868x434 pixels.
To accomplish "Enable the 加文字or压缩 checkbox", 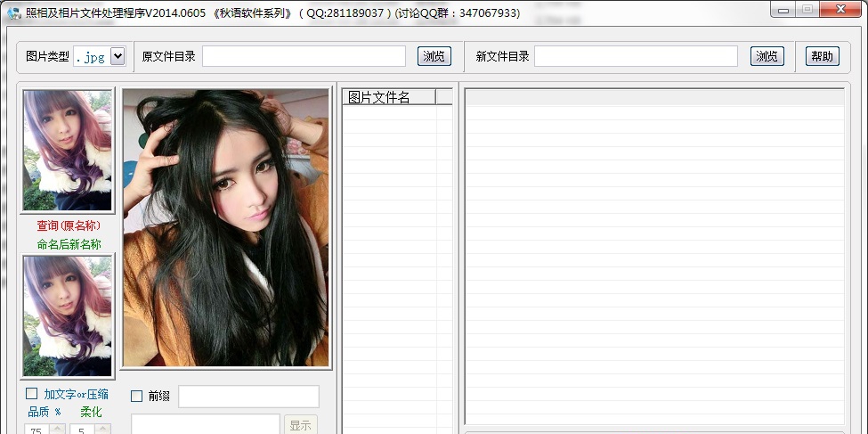I will (x=31, y=394).
